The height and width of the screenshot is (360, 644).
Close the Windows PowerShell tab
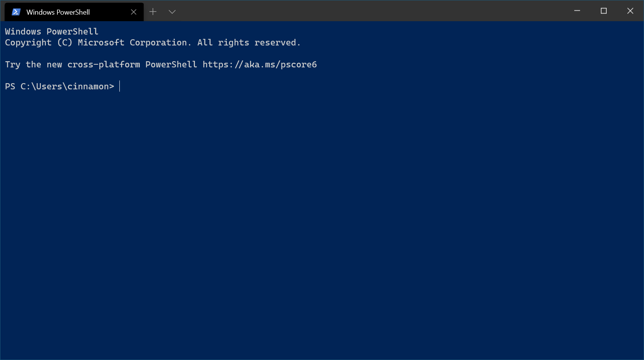pyautogui.click(x=134, y=12)
